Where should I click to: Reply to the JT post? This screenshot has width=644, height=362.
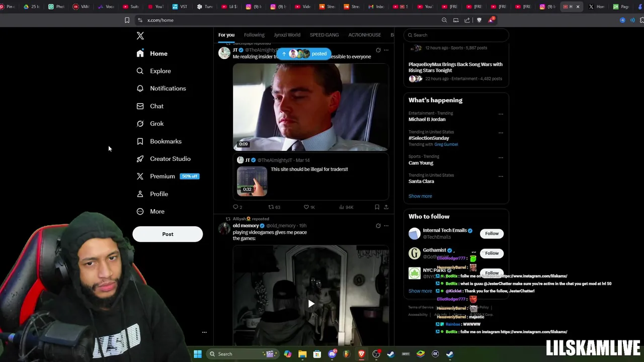(237, 207)
